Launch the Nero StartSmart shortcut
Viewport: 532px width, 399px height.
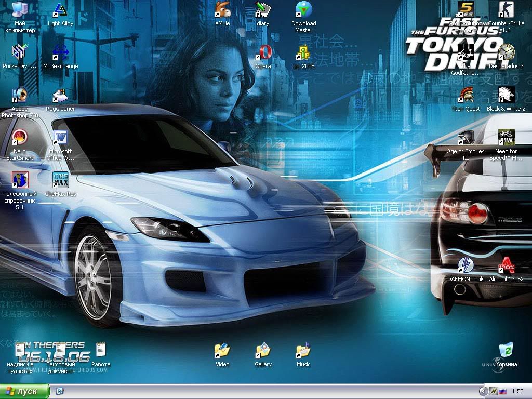[x=20, y=137]
